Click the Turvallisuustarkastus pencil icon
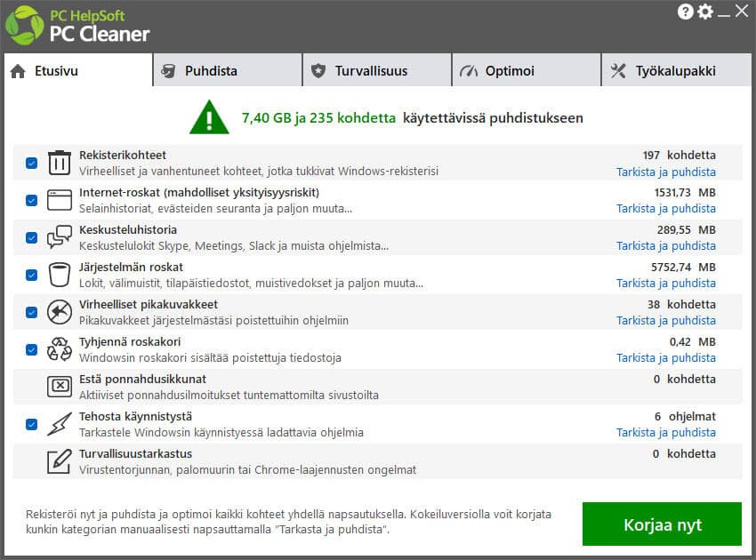 (59, 461)
